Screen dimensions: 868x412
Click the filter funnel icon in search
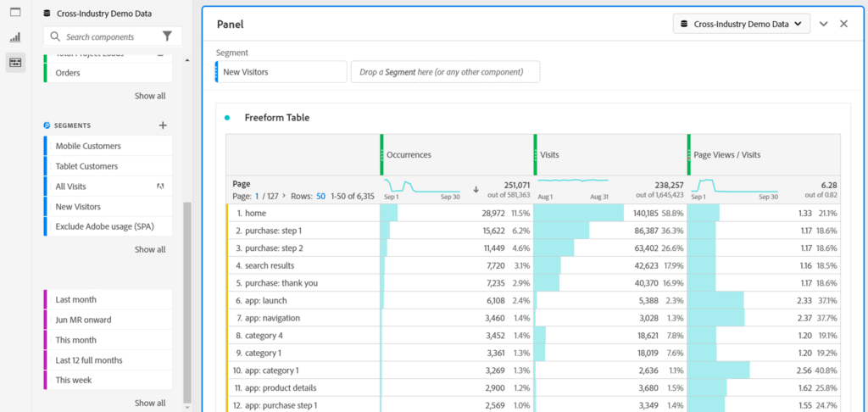[167, 36]
